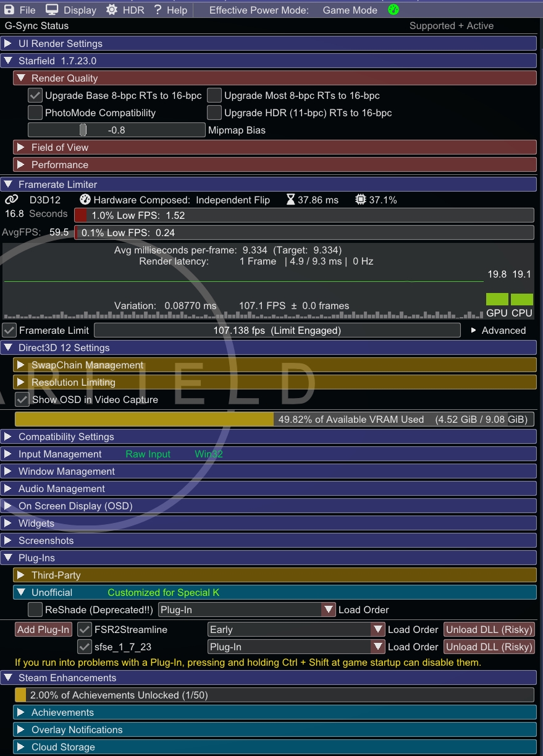Click the green GPU load bar
Image resolution: width=543 pixels, height=756 pixels.
(x=497, y=299)
